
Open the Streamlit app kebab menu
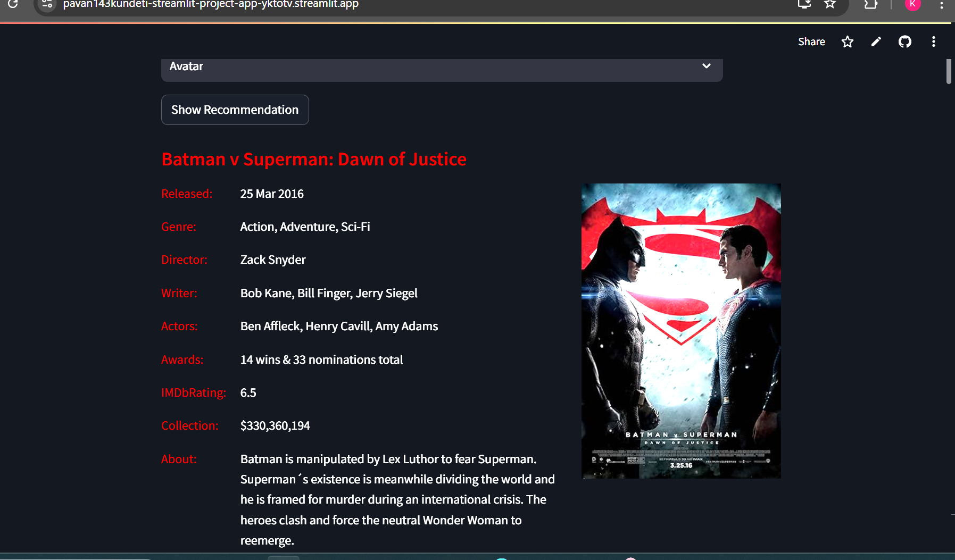click(934, 41)
